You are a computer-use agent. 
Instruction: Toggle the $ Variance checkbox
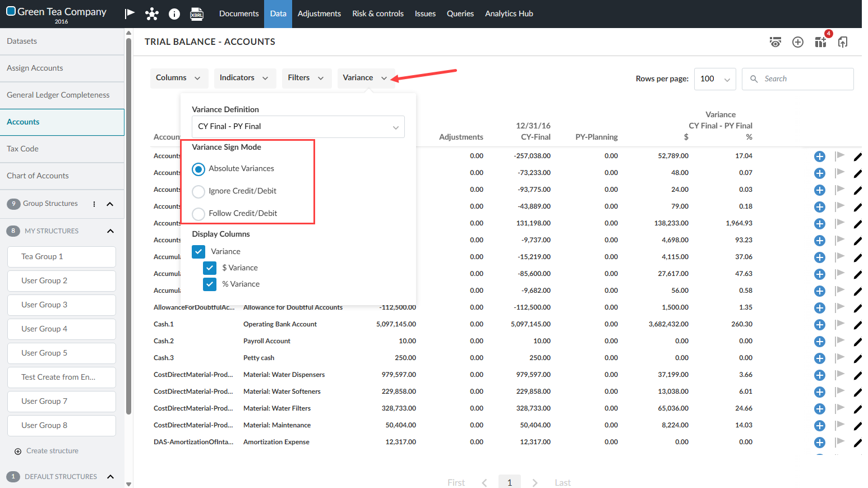210,268
